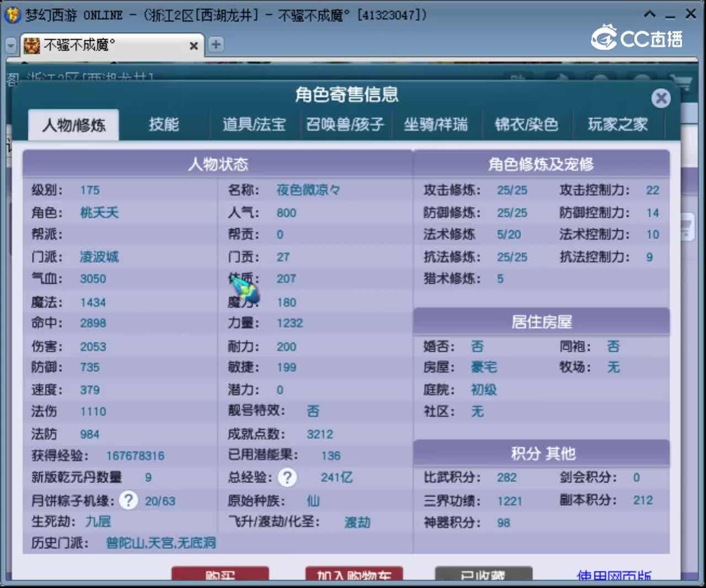Click the 神器积分 value 98
The width and height of the screenshot is (706, 588).
coord(504,522)
